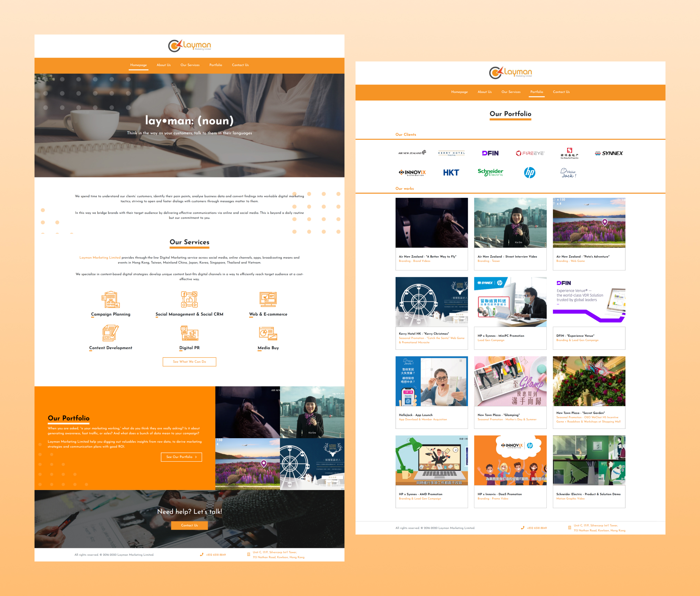Click the Campaign Planning service icon
700x596 pixels.
pyautogui.click(x=110, y=299)
